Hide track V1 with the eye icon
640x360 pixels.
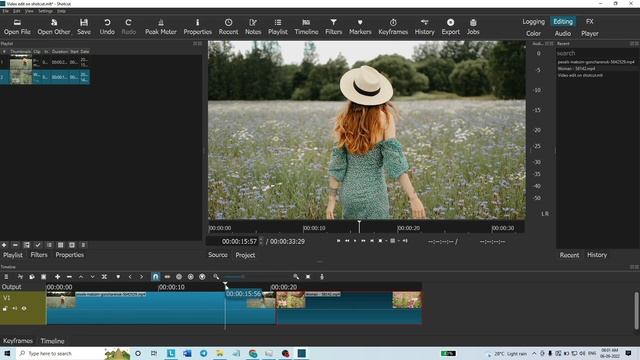coord(24,309)
